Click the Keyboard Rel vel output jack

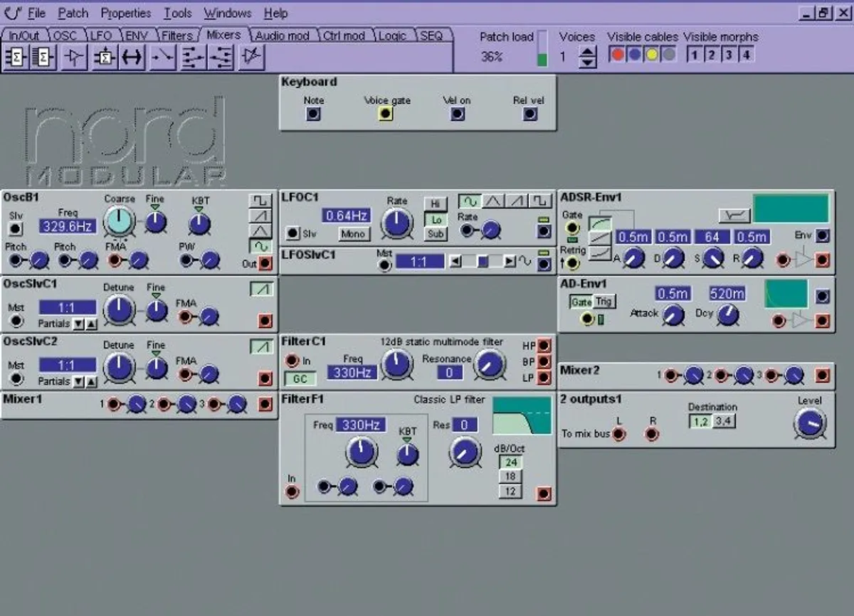(530, 114)
